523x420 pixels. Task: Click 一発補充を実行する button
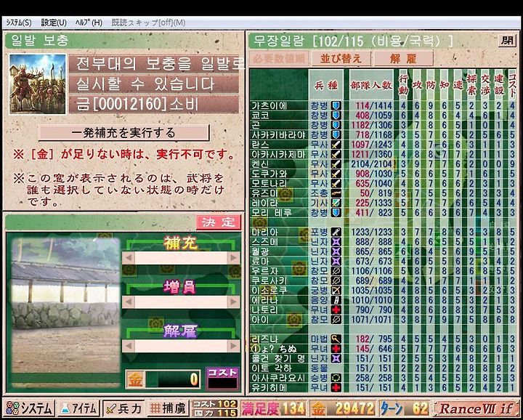tap(123, 133)
